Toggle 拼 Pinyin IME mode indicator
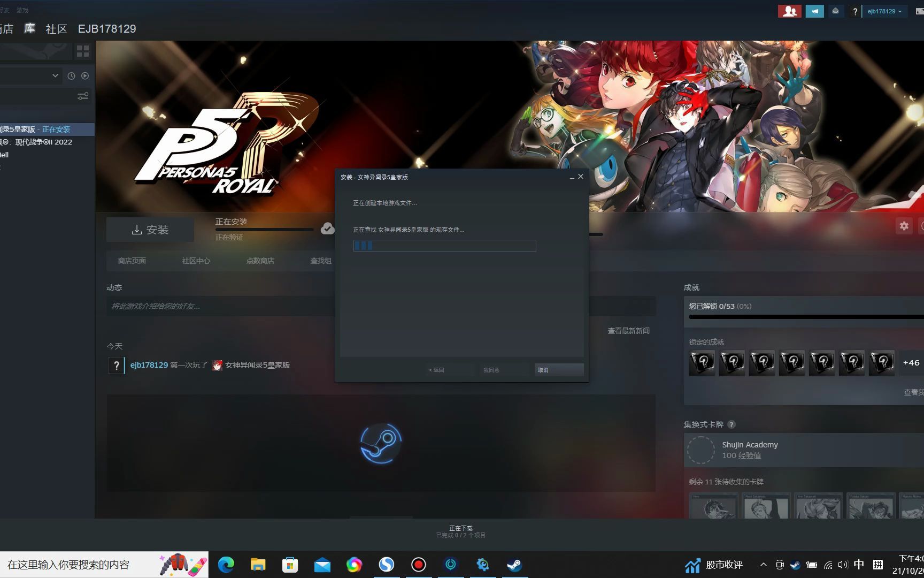 tap(877, 565)
